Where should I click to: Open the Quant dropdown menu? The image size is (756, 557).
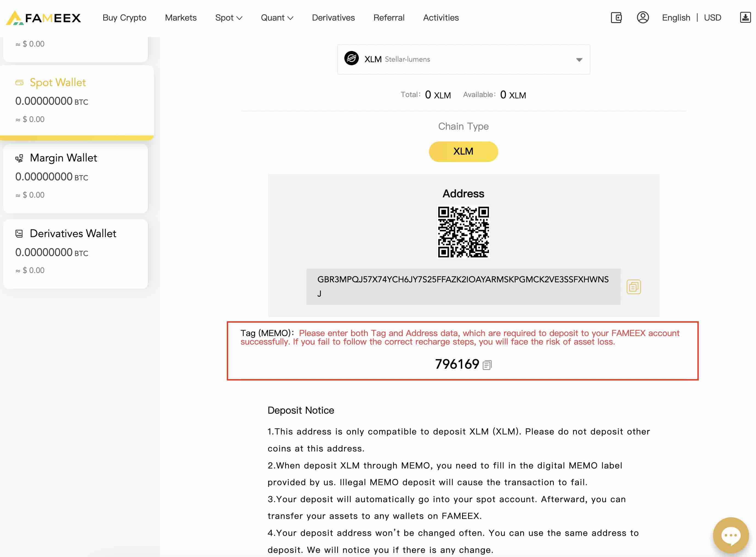coord(277,18)
